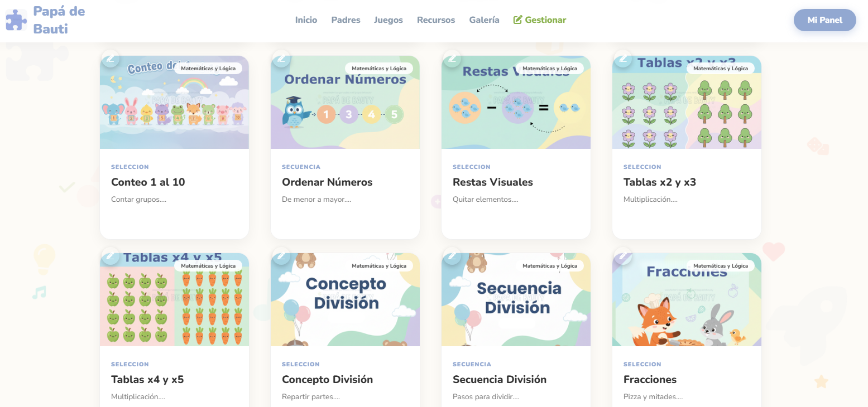This screenshot has width=868, height=407.
Task: Select the "Restas Visuales" card title
Action: 493,182
